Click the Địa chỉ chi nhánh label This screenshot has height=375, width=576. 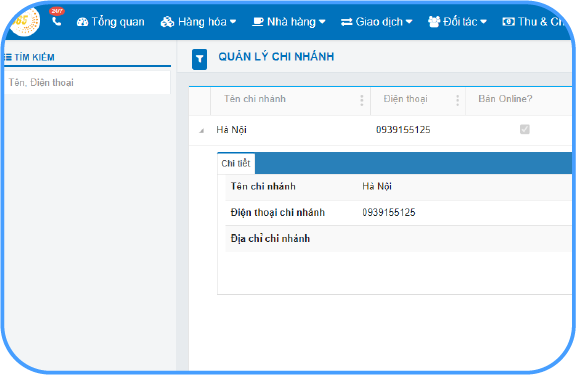(x=270, y=238)
